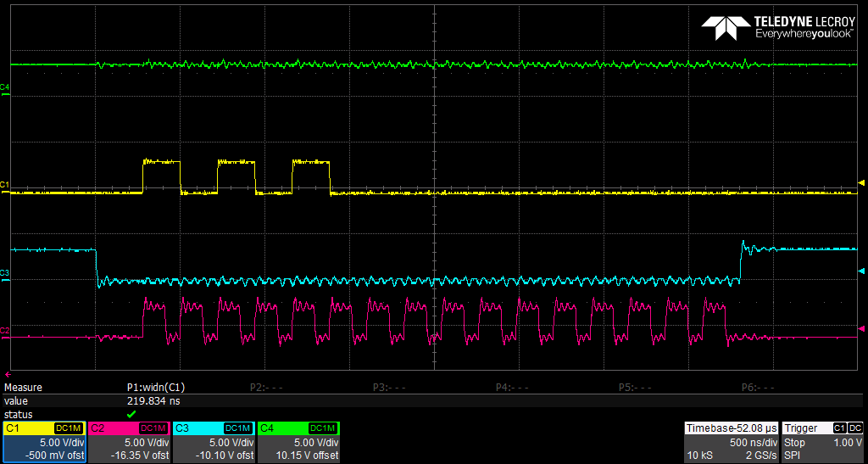Click the DC1M coupling tag on C3

238,428
